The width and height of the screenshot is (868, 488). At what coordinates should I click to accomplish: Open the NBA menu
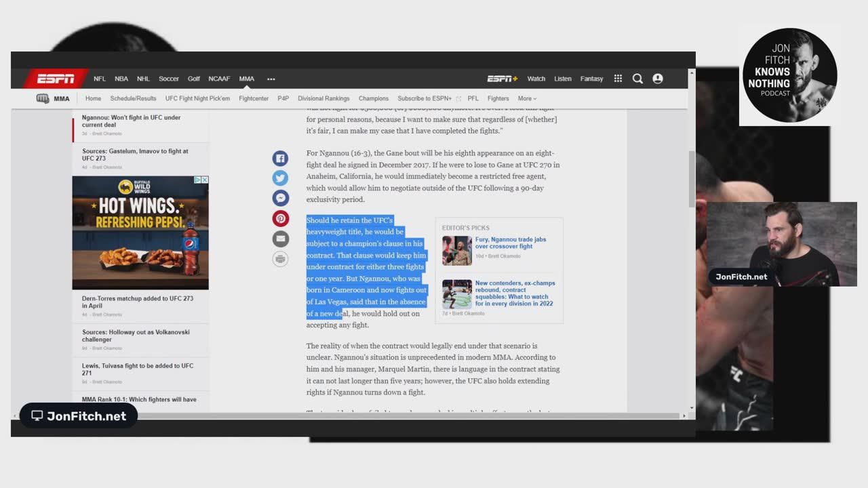121,79
